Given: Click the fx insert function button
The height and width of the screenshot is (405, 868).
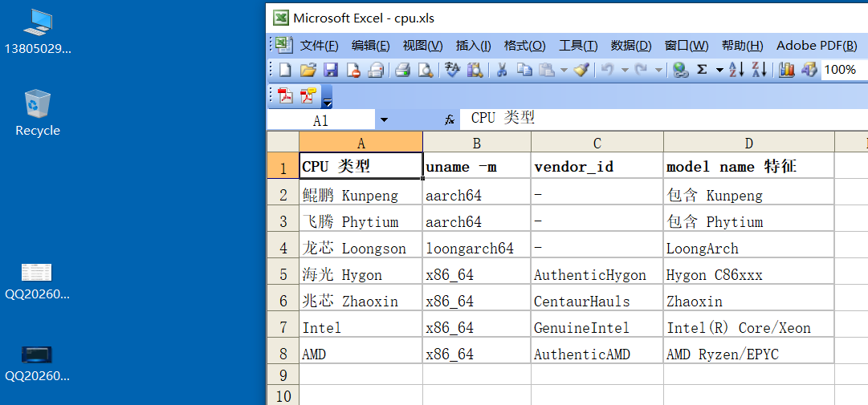Looking at the screenshot, I should pyautogui.click(x=450, y=120).
